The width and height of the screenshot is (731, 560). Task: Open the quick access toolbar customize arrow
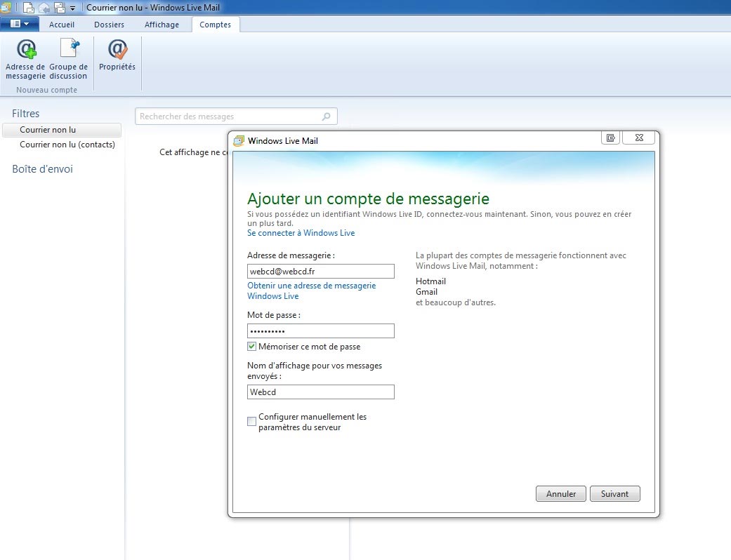[x=72, y=8]
